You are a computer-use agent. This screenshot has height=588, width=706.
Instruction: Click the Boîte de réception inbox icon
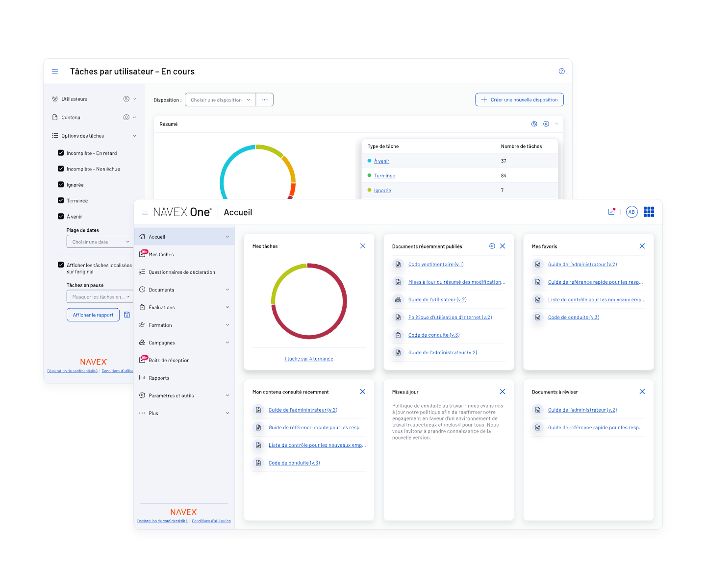(143, 360)
